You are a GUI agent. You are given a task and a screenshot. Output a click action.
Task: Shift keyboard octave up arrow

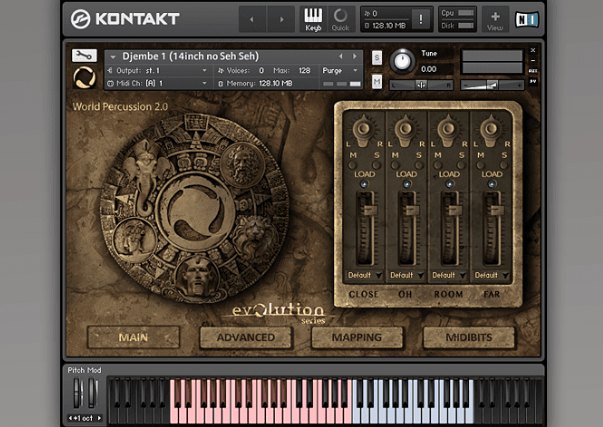click(x=99, y=418)
